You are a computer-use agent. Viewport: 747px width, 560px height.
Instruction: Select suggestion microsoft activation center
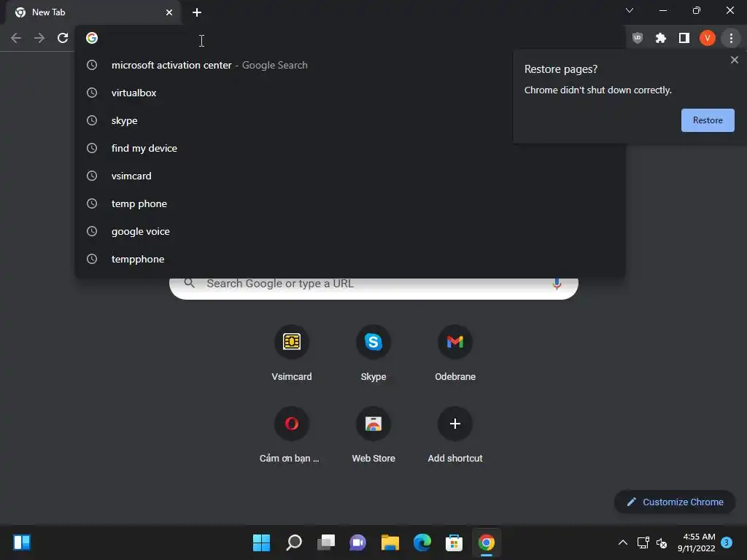(x=350, y=65)
